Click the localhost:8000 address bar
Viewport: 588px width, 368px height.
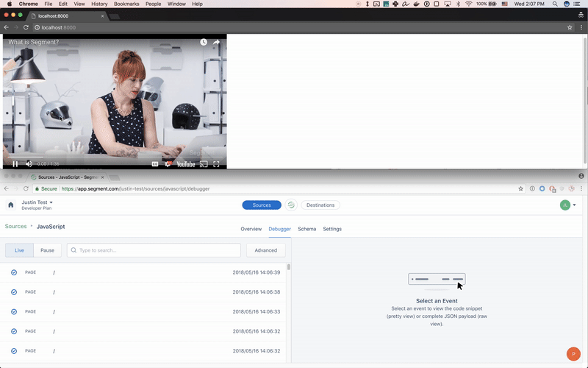tap(300, 27)
